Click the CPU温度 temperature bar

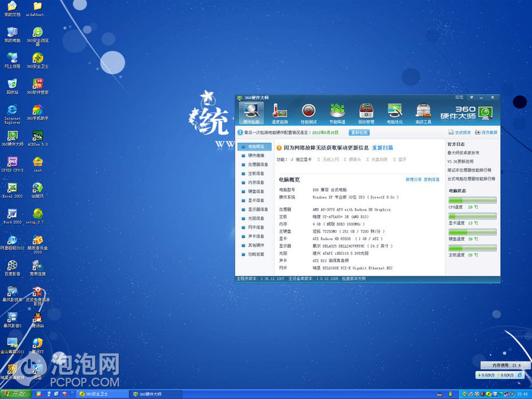[472, 200]
